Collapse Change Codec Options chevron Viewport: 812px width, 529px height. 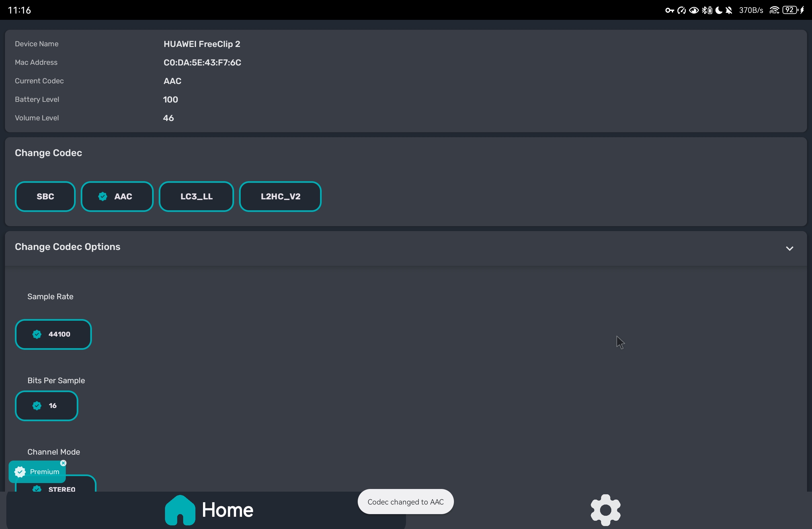click(789, 248)
